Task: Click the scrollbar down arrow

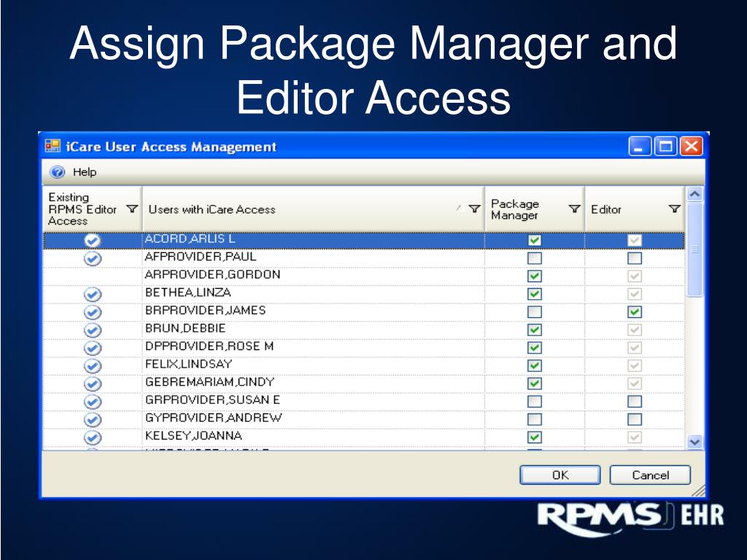Action: [694, 442]
